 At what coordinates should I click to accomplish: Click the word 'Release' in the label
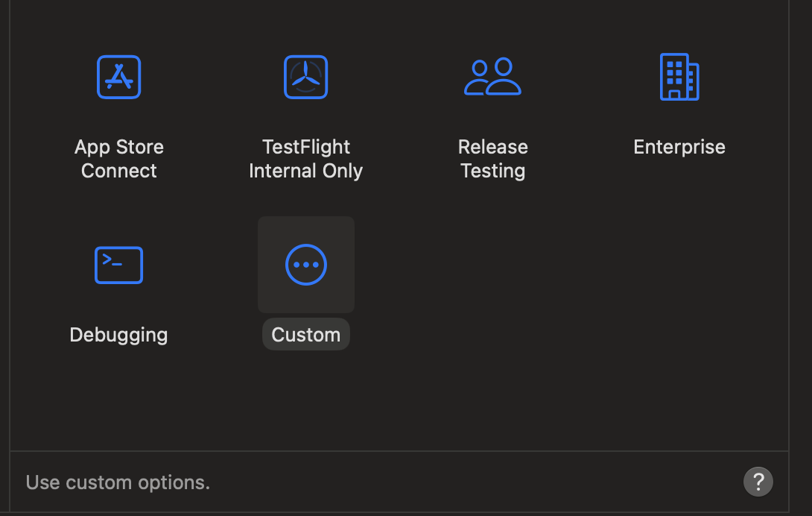[492, 147]
